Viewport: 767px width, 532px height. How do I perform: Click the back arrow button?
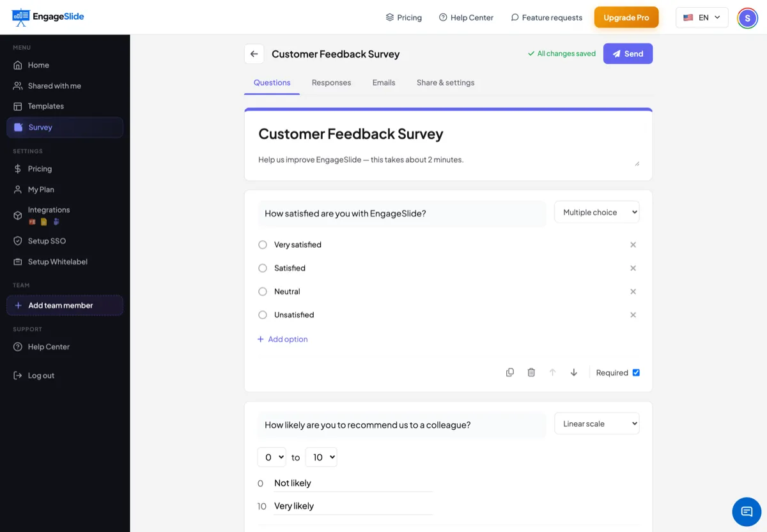(x=254, y=54)
